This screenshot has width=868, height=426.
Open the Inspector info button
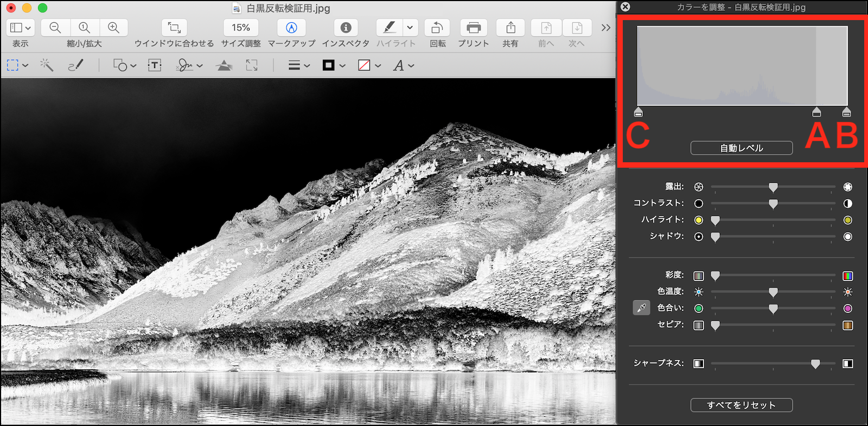346,28
